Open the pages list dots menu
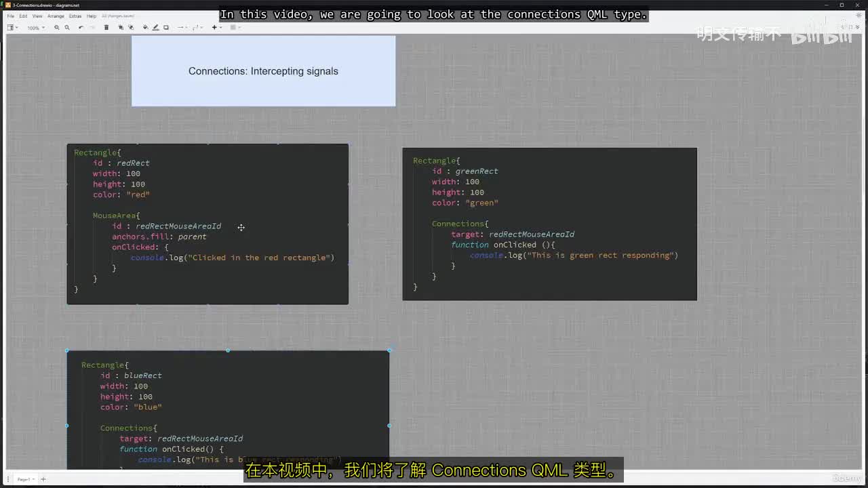Image resolution: width=868 pixels, height=488 pixels. click(9, 479)
